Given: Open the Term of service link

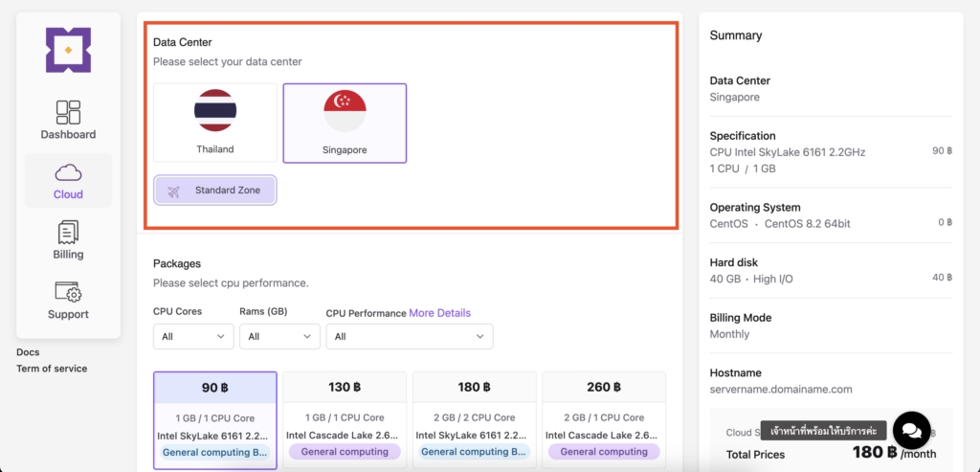Looking at the screenshot, I should coord(52,369).
